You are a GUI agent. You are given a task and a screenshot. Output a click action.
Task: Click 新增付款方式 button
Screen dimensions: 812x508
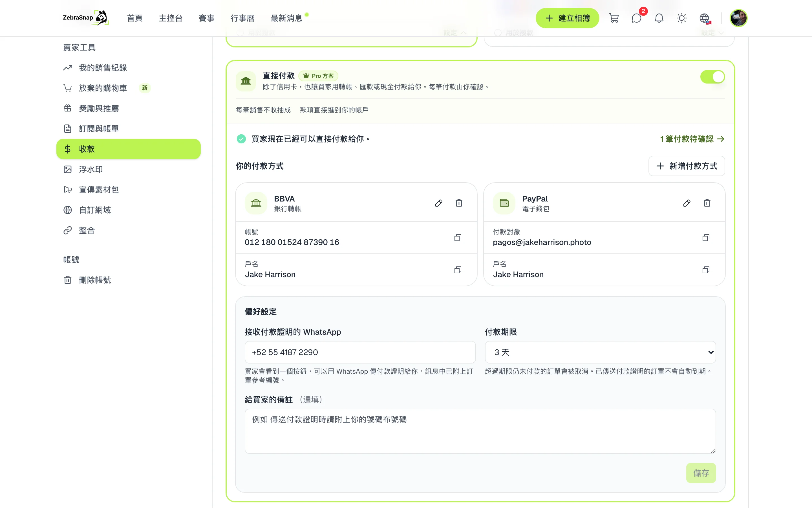pyautogui.click(x=687, y=166)
